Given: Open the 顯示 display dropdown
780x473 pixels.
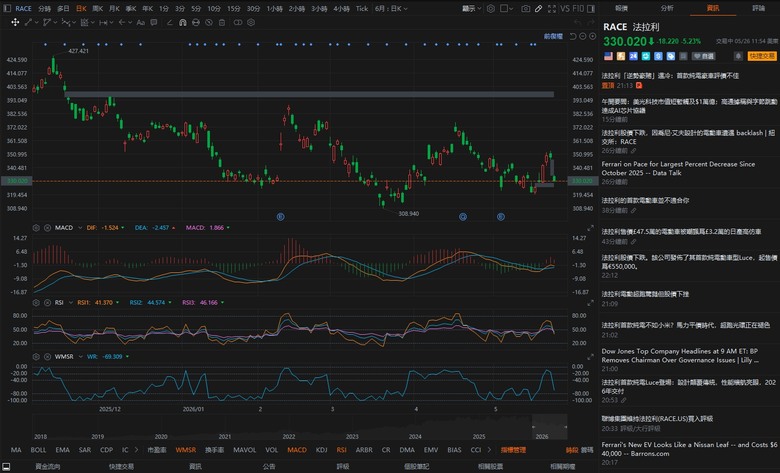Looking at the screenshot, I should click(472, 8).
